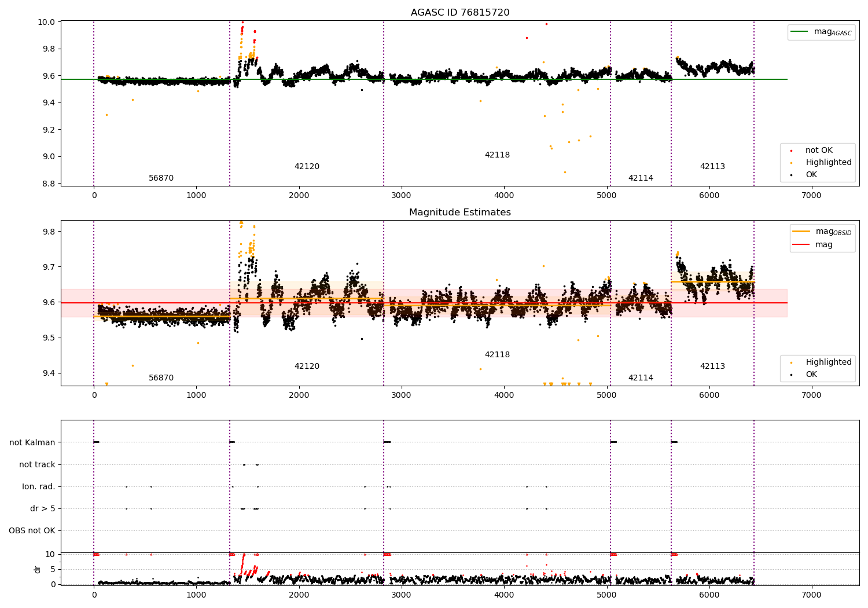The width and height of the screenshot is (868, 608).
Task: Click OBSID label 42120 in the top plot
Action: (307, 167)
